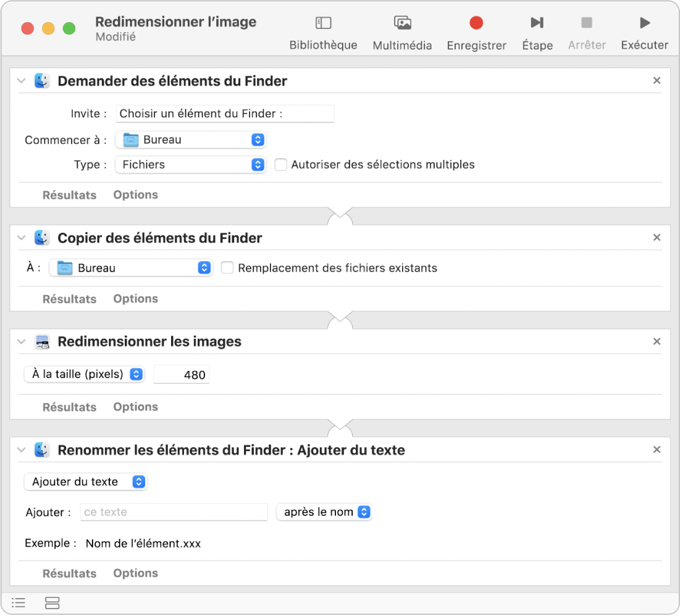680x616 pixels.
Task: Collapse the Demander des éléments du Finder action
Action: pyautogui.click(x=22, y=81)
